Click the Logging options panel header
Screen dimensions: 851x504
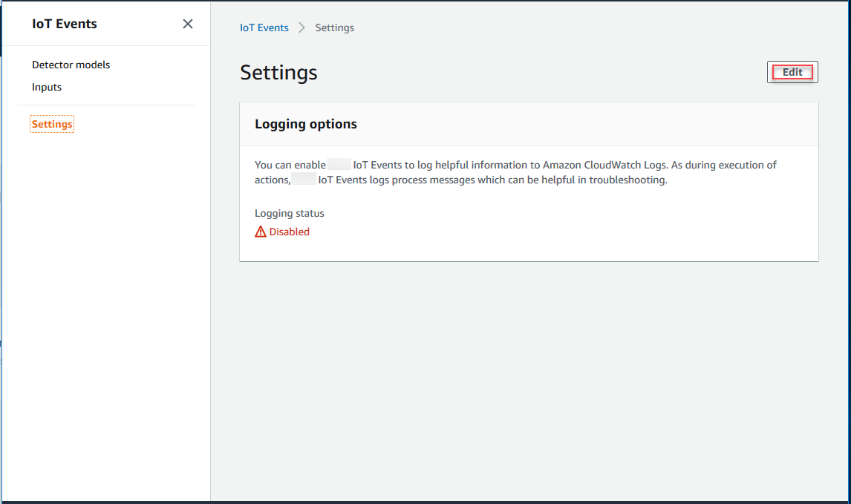(x=306, y=124)
